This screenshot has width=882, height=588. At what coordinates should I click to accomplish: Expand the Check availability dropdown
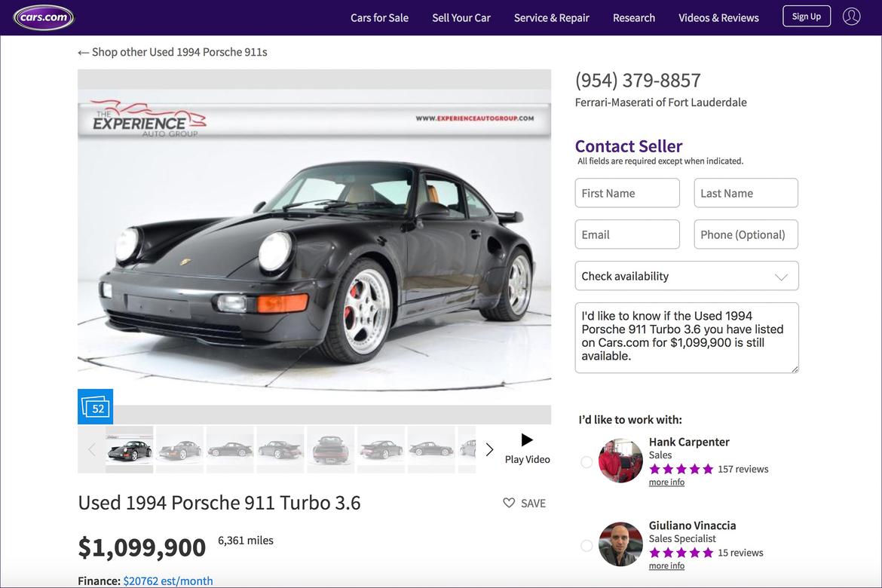(686, 276)
